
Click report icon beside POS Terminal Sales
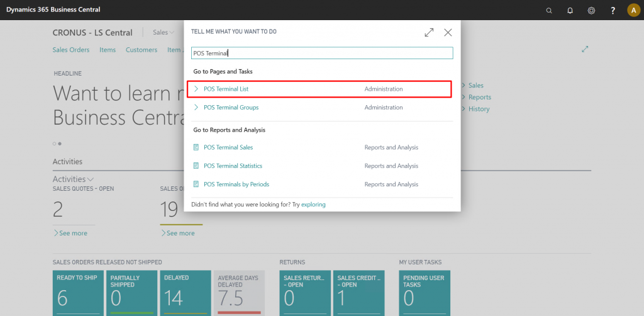point(196,147)
